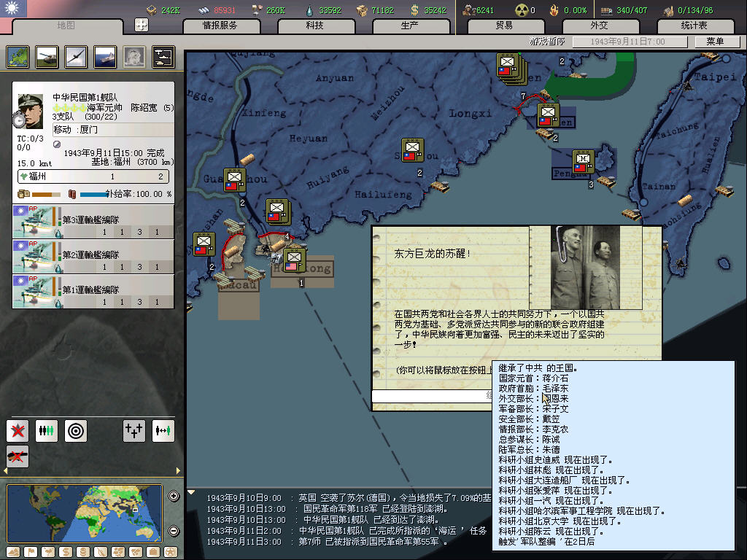The image size is (747, 560).
Task: Click the date display 1943年9月11日7:00
Action: point(629,42)
